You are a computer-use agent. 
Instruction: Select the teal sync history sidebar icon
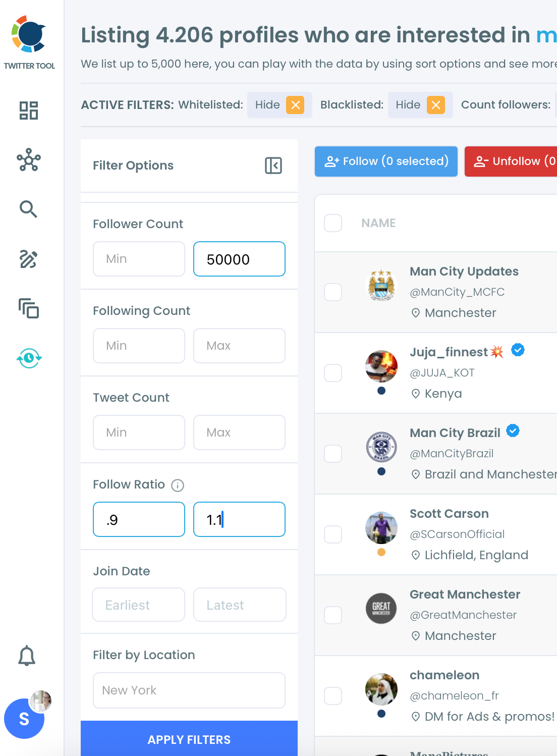(29, 358)
